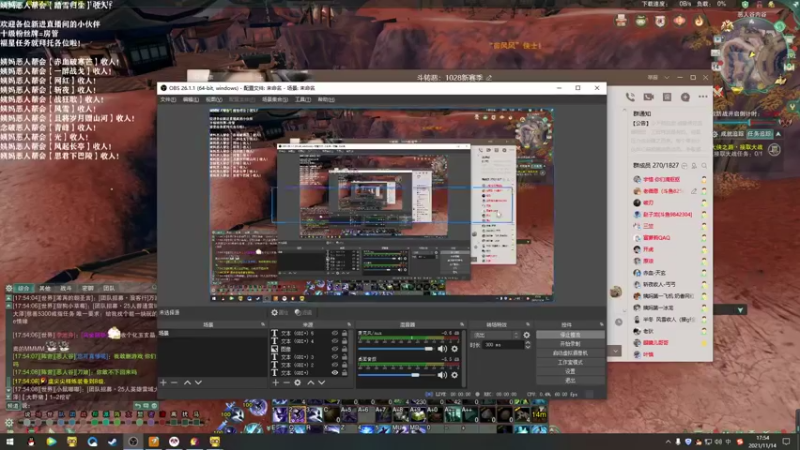Open OBS Settings from controls panel
800x450 pixels.
pyautogui.click(x=570, y=371)
